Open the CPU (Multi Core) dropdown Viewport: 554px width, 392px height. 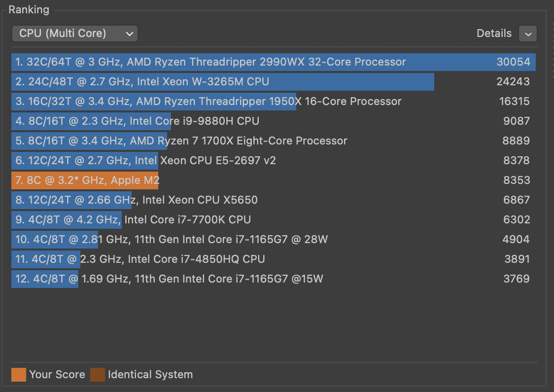click(x=75, y=34)
